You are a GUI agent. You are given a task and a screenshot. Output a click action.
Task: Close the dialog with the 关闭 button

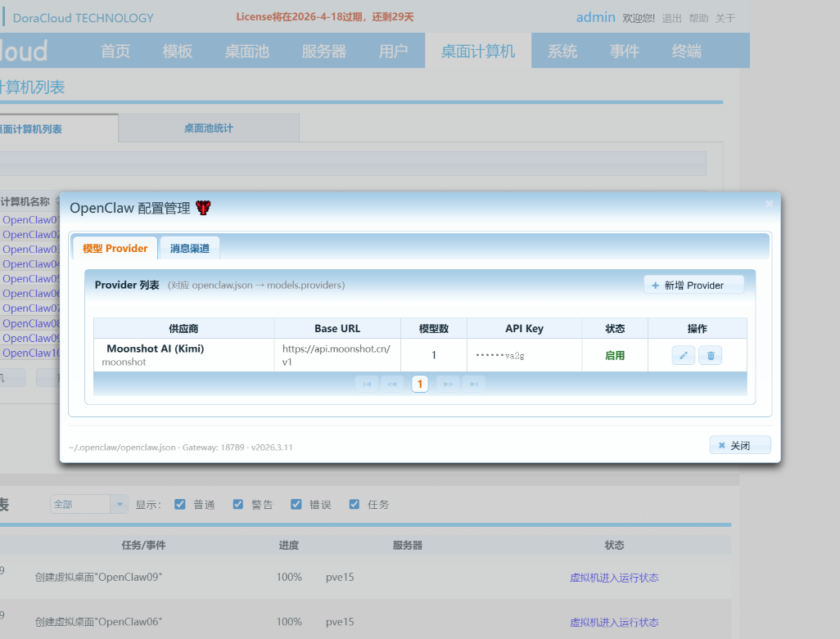(740, 445)
